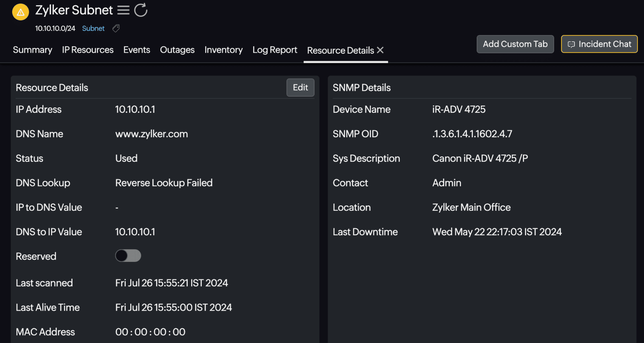Close the Resource Details tab with X
This screenshot has height=343, width=644.
pyautogui.click(x=380, y=50)
